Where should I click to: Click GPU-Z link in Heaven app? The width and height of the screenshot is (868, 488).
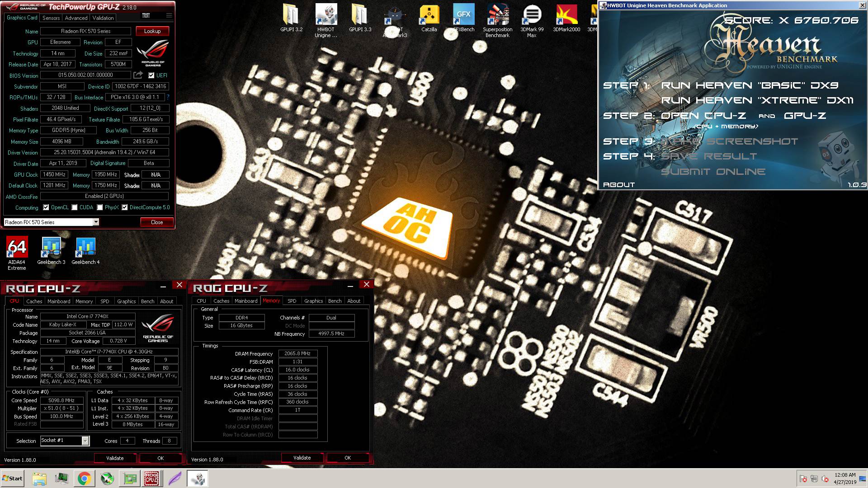coord(805,116)
